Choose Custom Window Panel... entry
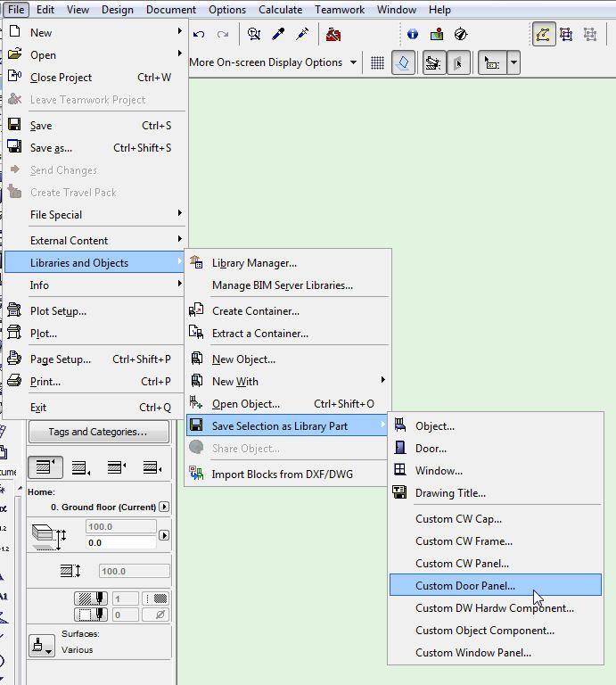The image size is (616, 685). (495, 652)
